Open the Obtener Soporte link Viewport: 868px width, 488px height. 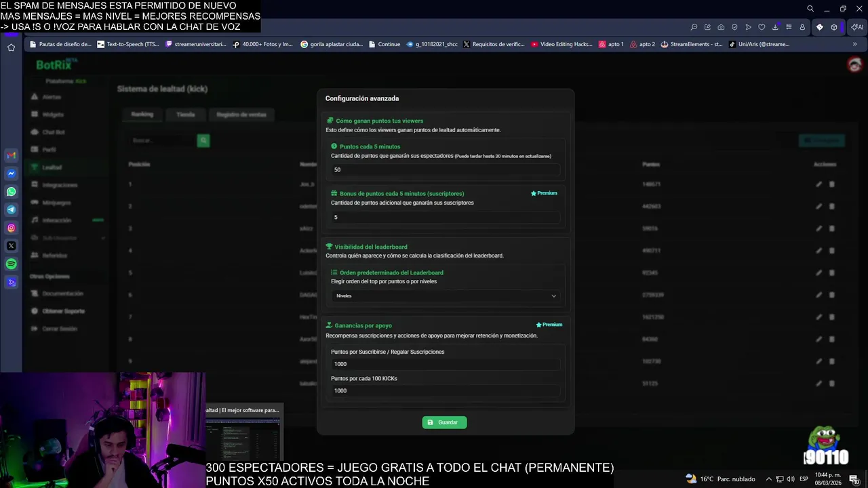coord(63,311)
